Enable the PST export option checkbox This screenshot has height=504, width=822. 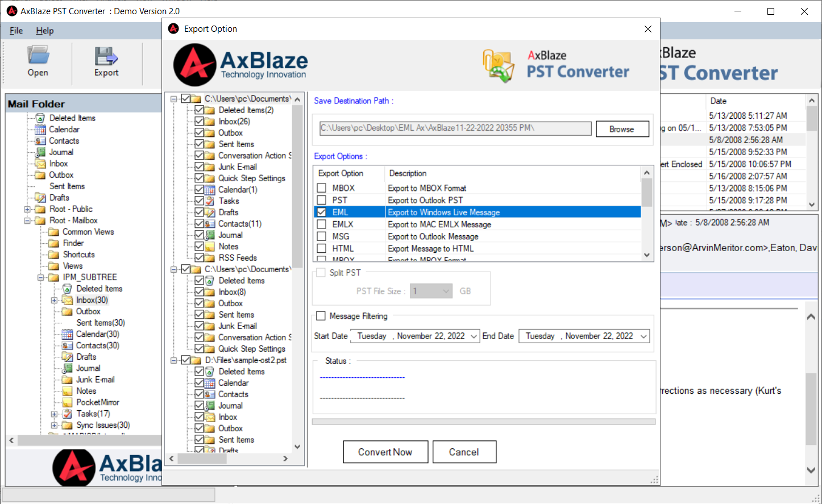pos(322,200)
